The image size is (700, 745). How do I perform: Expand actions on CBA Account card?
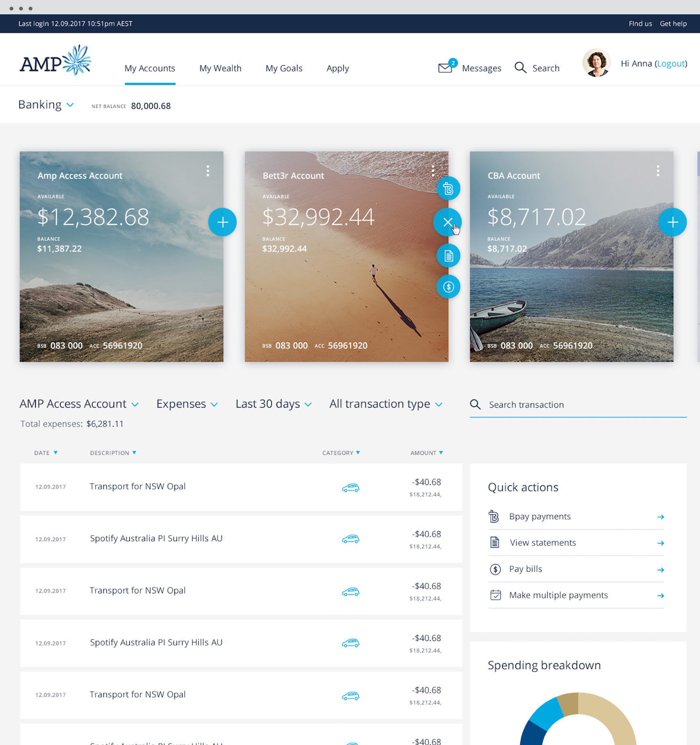coord(672,222)
